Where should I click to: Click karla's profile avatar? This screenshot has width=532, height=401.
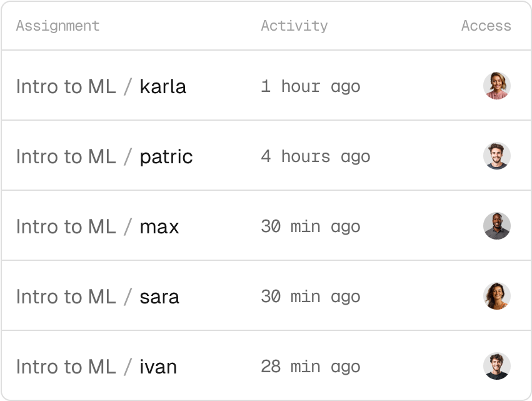click(497, 86)
